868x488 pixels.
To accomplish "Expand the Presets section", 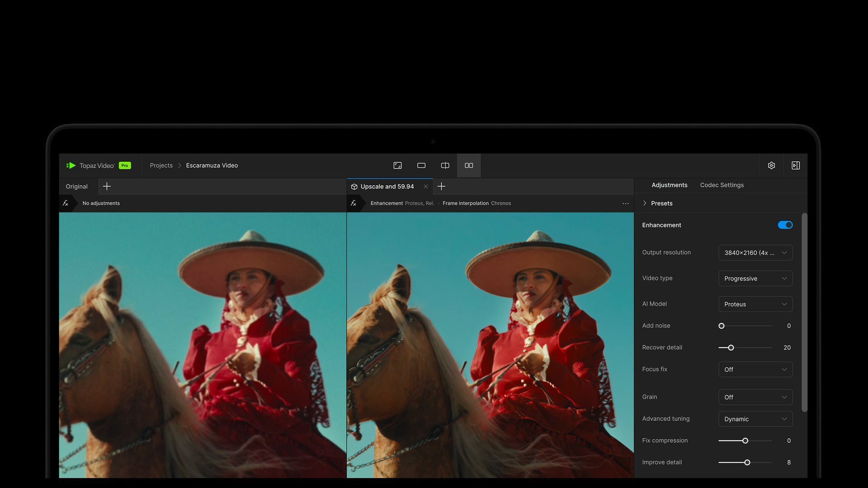I will (661, 203).
